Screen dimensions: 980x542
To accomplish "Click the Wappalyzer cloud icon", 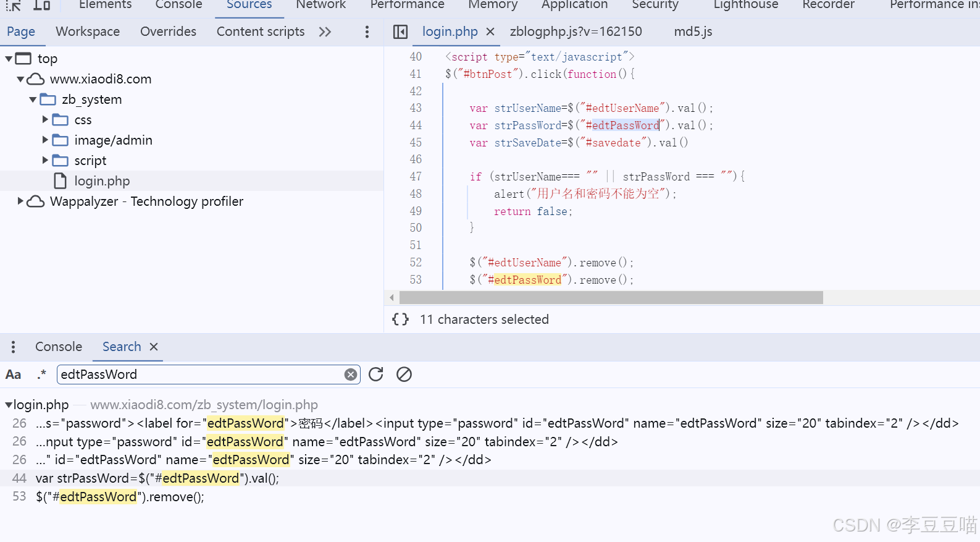I will (36, 201).
